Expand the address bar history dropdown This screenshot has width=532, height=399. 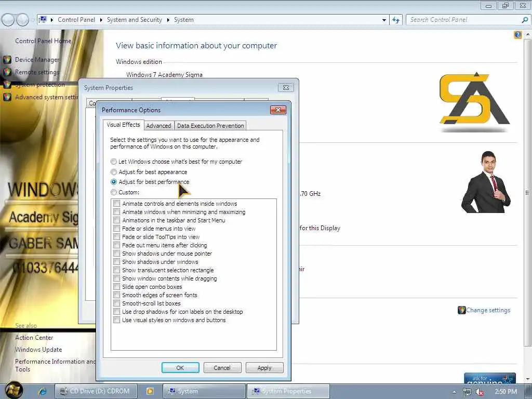(384, 20)
